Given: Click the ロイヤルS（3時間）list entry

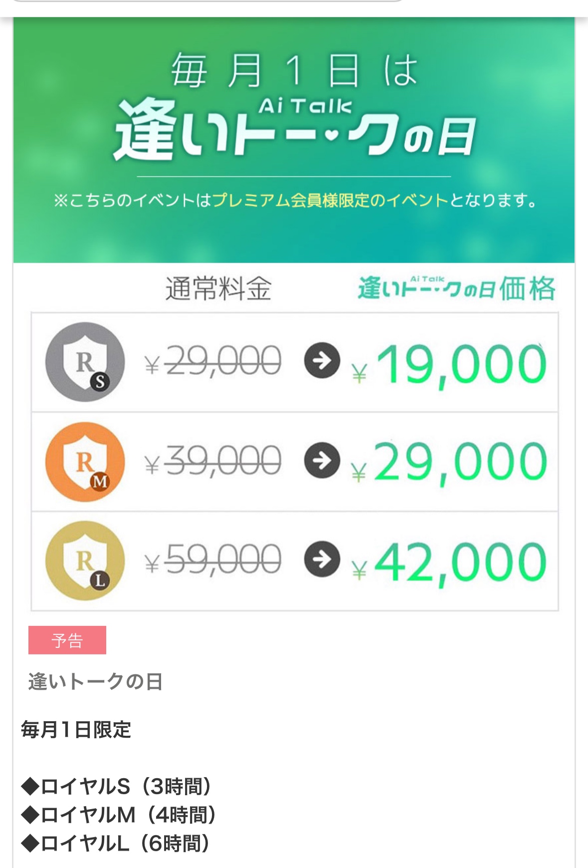Looking at the screenshot, I should pyautogui.click(x=118, y=786).
